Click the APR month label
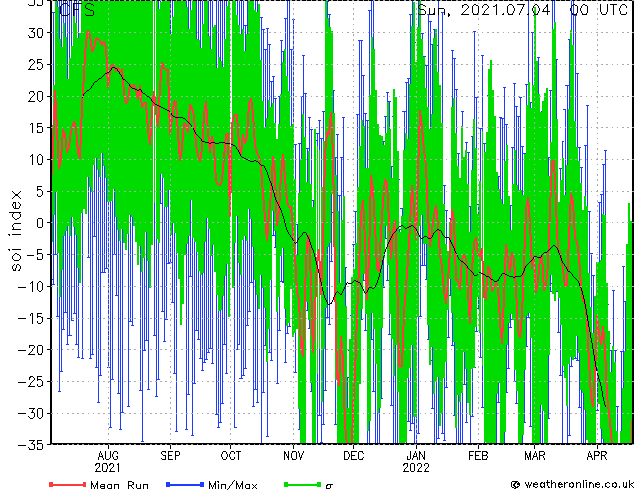634x490 pixels. tap(597, 456)
